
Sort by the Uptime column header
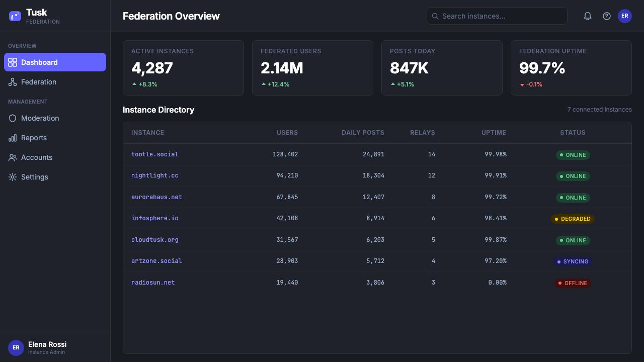click(494, 133)
